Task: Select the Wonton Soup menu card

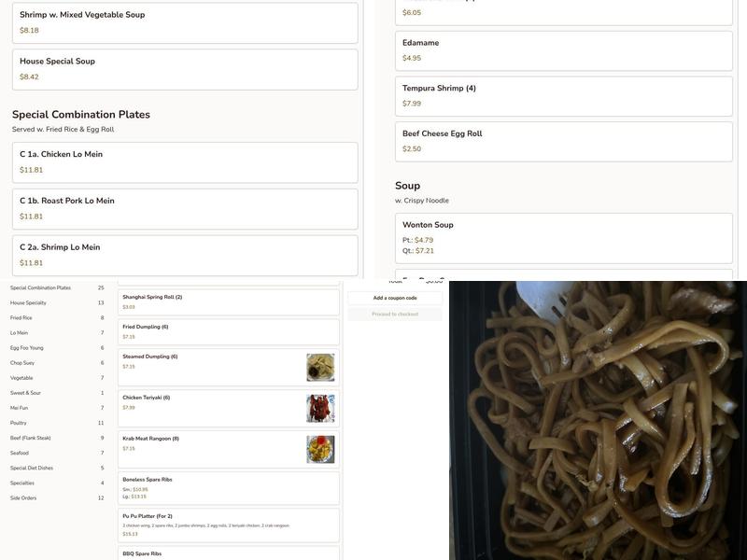Action: 564,238
